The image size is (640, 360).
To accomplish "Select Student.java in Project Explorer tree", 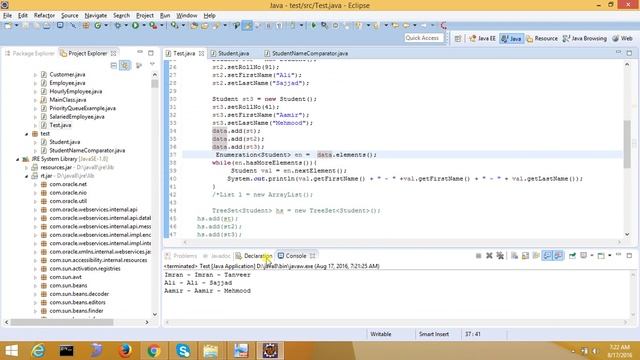I will coord(64,142).
